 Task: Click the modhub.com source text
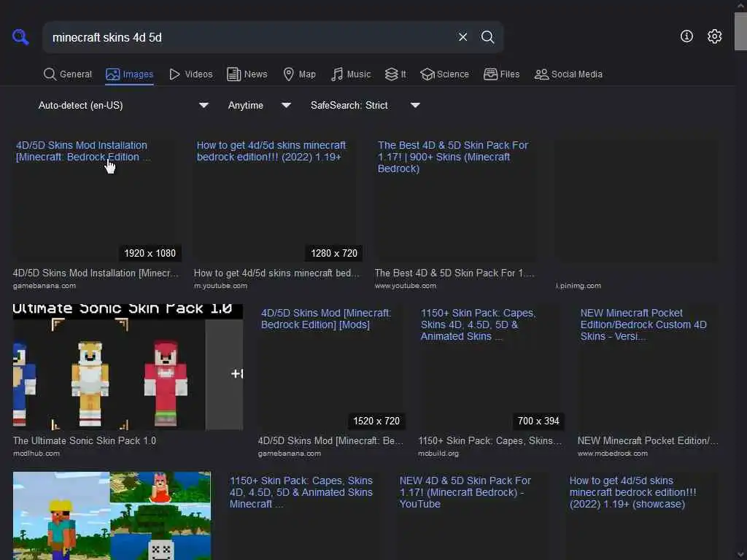[36, 454]
